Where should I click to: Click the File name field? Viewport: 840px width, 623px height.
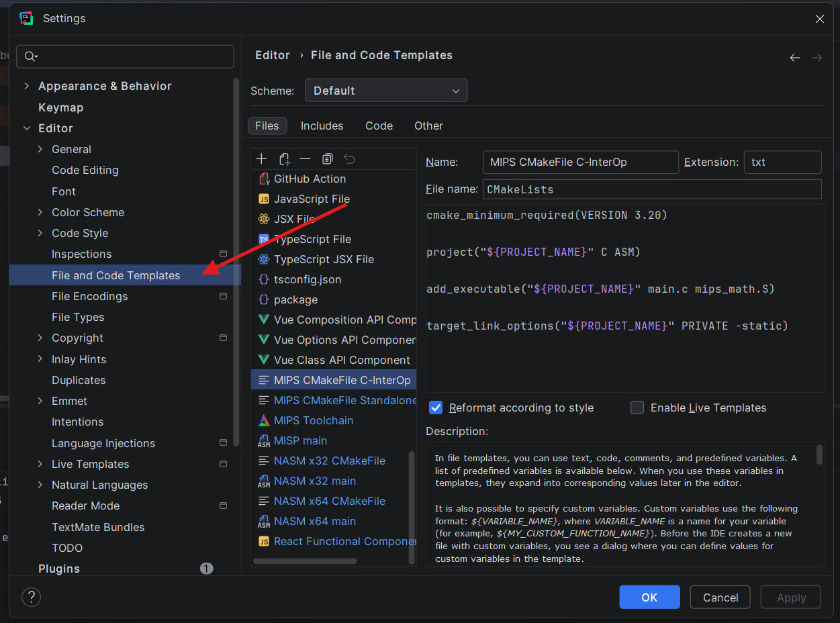[x=652, y=189]
